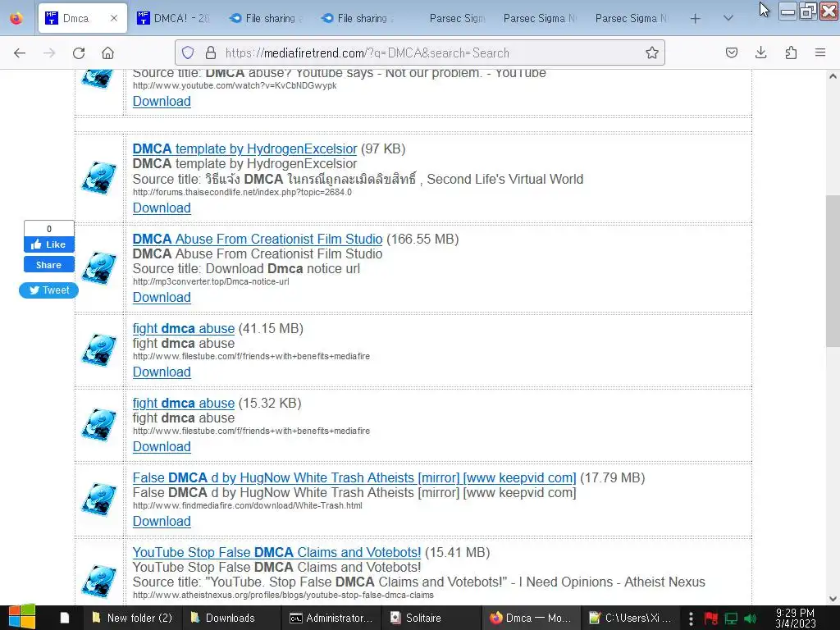
Task: Open fight dmca abuse 15.32 KB link
Action: click(183, 403)
